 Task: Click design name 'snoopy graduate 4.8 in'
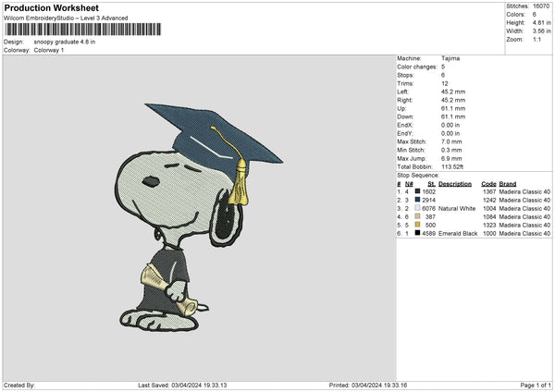pos(65,42)
